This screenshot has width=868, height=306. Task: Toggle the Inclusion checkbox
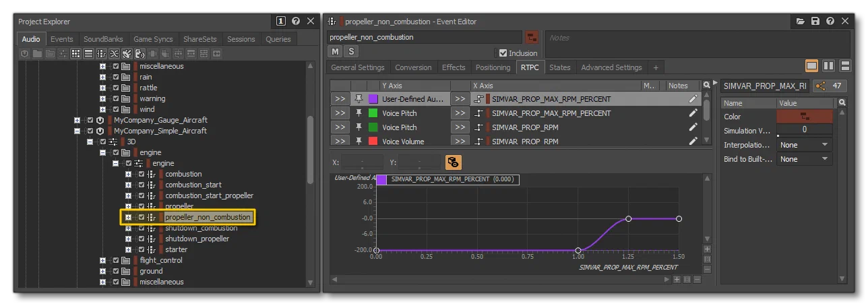(503, 53)
